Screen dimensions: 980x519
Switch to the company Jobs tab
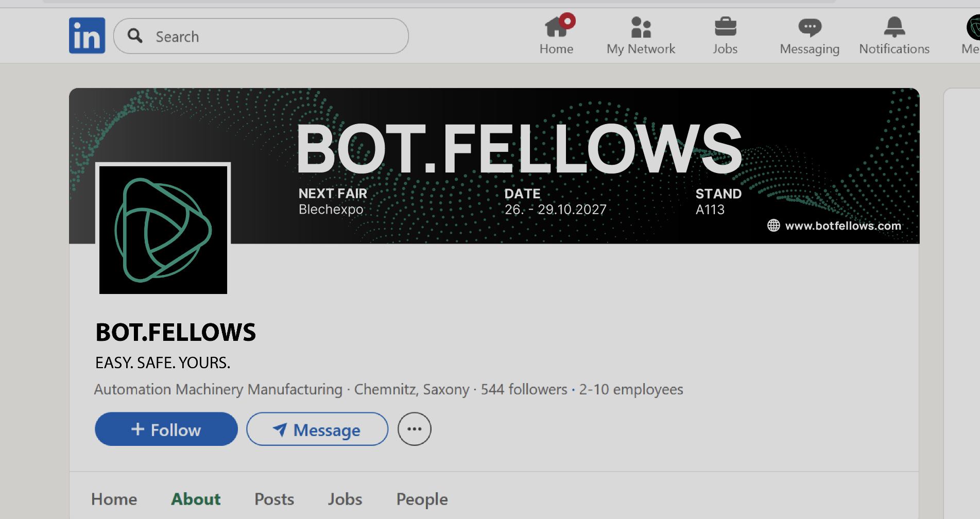pyautogui.click(x=345, y=499)
